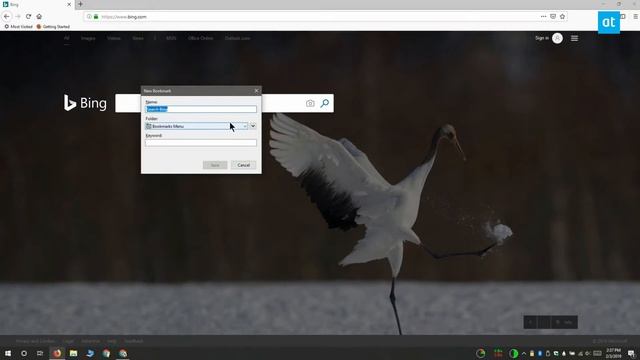Screen dimensions: 640x360
Task: Show hidden tray icons chevron
Action: [x=524, y=353]
